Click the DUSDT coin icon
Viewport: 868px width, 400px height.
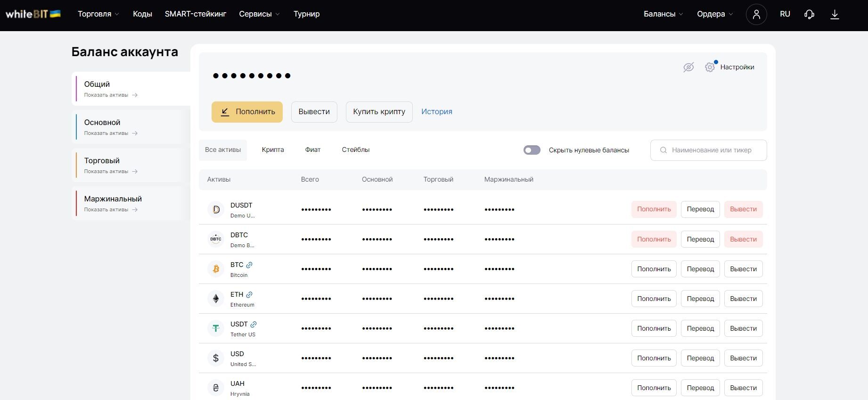pos(216,209)
